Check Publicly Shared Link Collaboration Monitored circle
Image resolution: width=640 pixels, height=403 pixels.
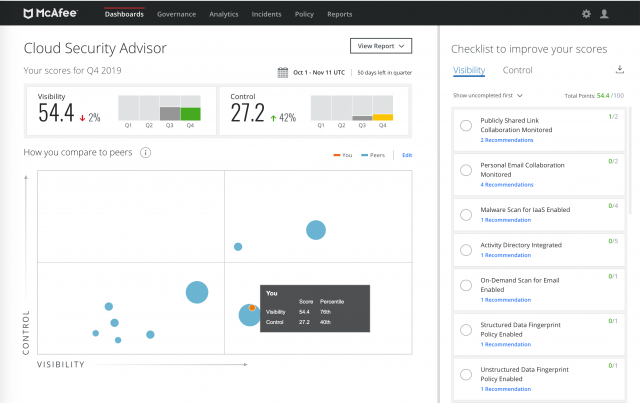(x=466, y=126)
